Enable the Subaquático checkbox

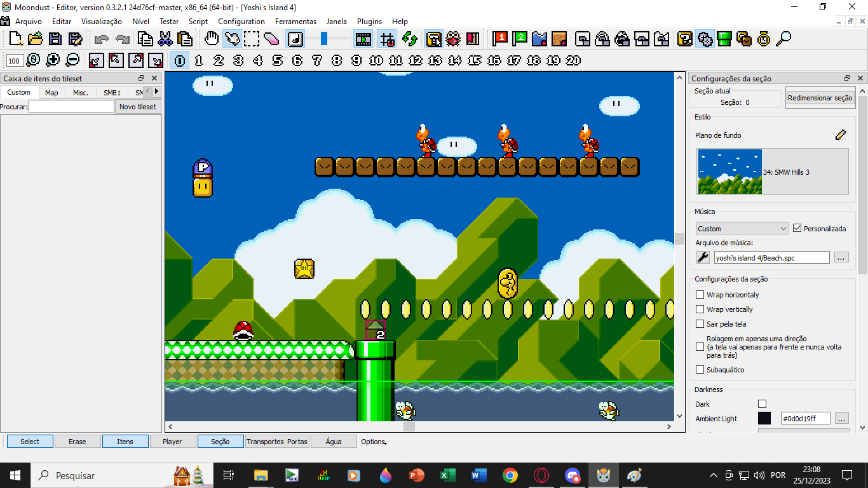[700, 370]
